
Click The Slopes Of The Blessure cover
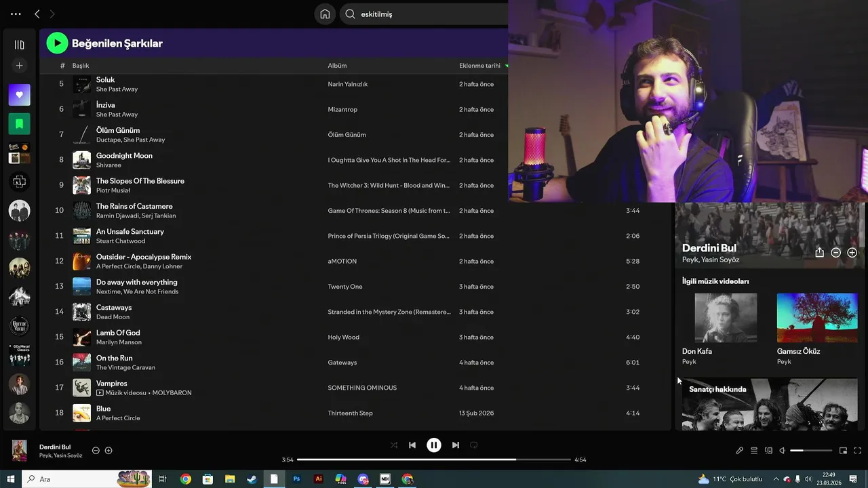(81, 185)
